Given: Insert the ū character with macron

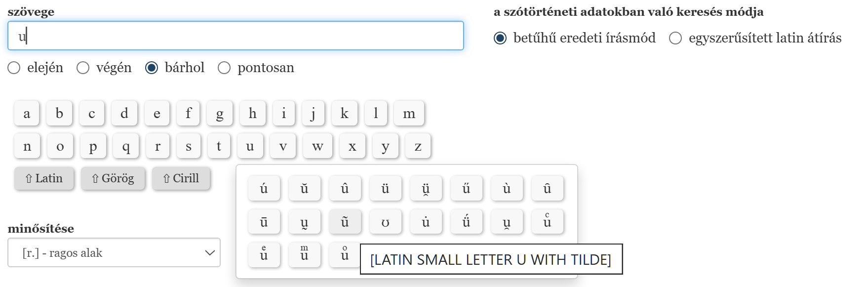Looking at the screenshot, I should click(264, 222).
